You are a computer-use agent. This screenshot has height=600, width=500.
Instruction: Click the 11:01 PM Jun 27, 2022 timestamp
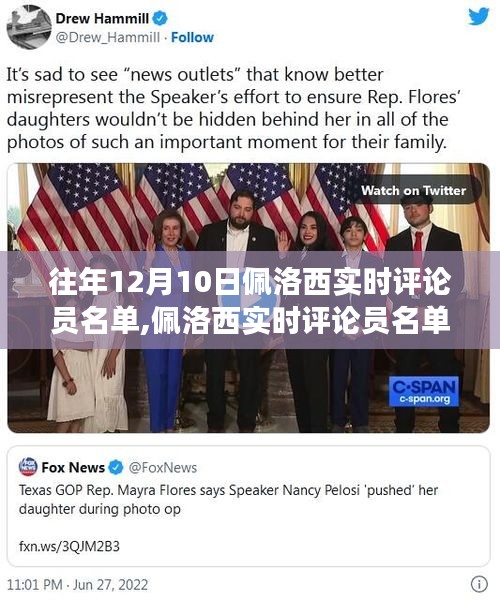(77, 585)
